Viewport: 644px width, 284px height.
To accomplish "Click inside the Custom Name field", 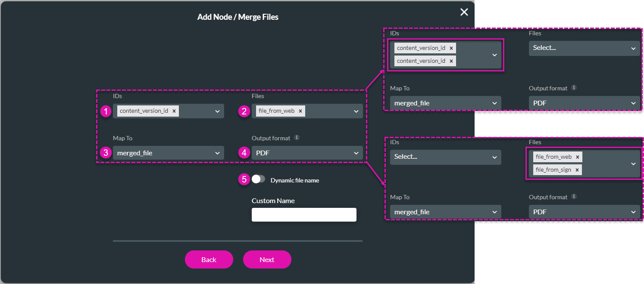I will 304,214.
